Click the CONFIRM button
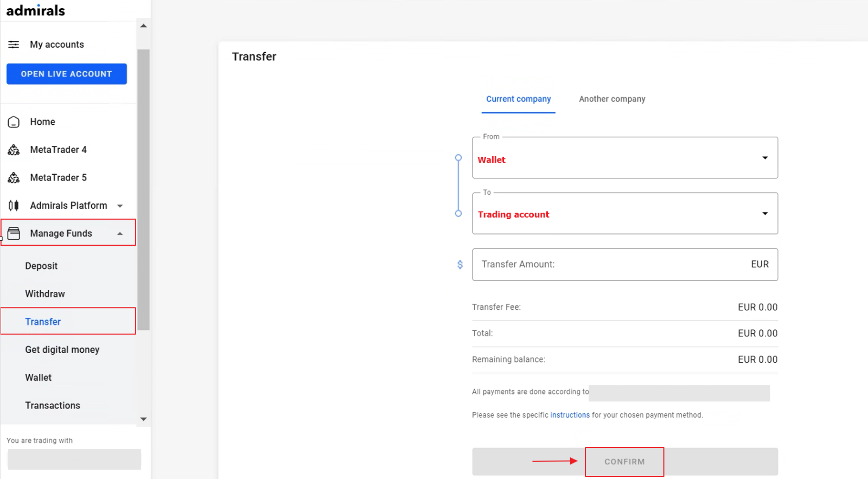This screenshot has width=868, height=479. [624, 462]
